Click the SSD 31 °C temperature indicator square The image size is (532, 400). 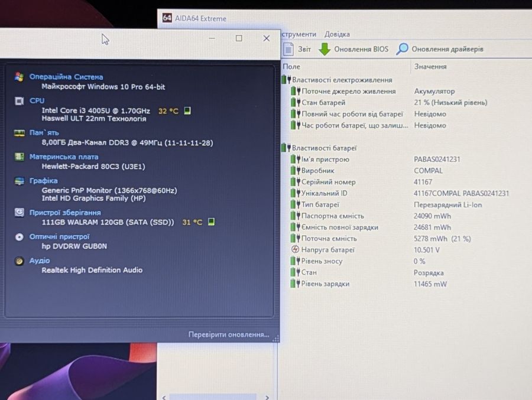click(x=211, y=222)
